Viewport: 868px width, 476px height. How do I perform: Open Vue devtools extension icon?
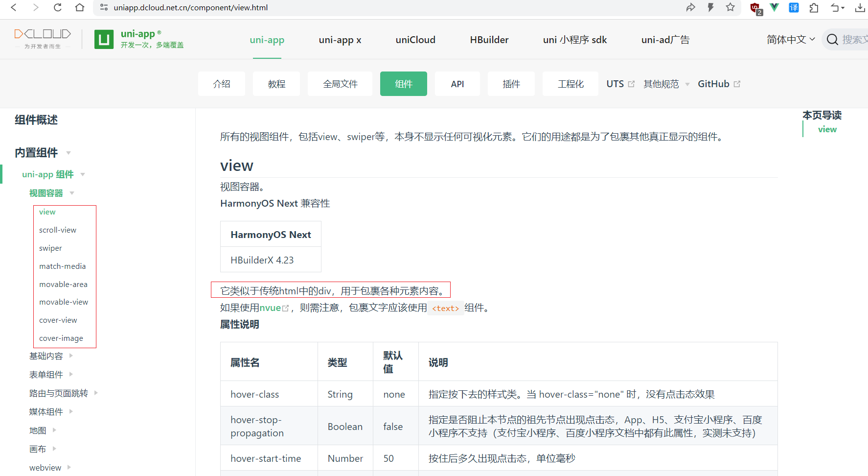(774, 7)
